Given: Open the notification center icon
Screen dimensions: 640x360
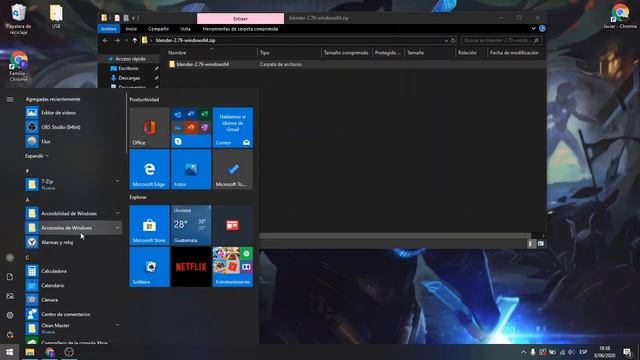Looking at the screenshot, I should pos(627,352).
